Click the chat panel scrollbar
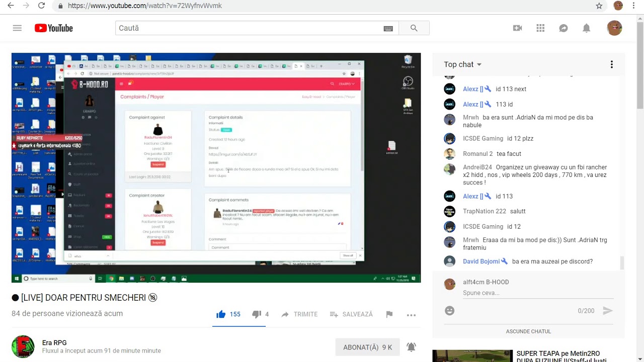 click(x=622, y=262)
